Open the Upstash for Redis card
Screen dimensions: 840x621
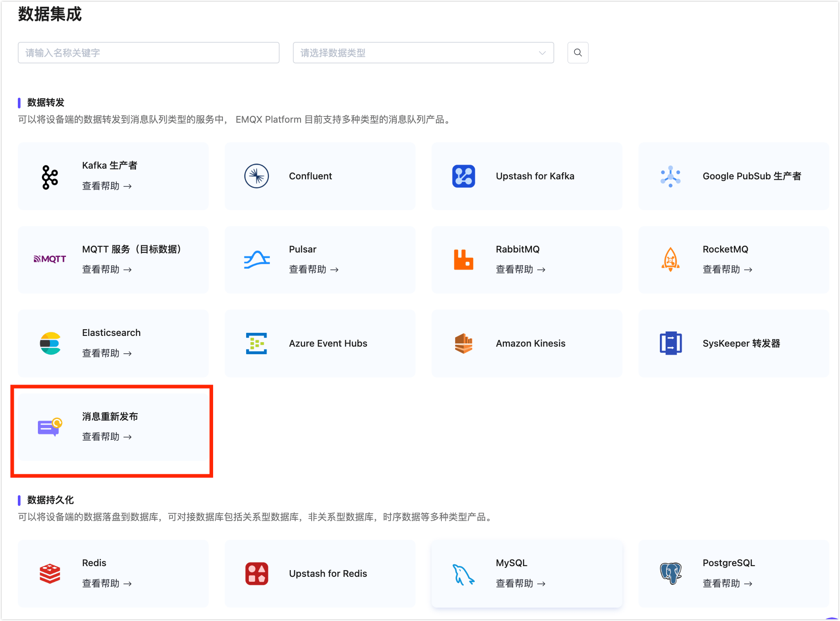[x=320, y=574]
